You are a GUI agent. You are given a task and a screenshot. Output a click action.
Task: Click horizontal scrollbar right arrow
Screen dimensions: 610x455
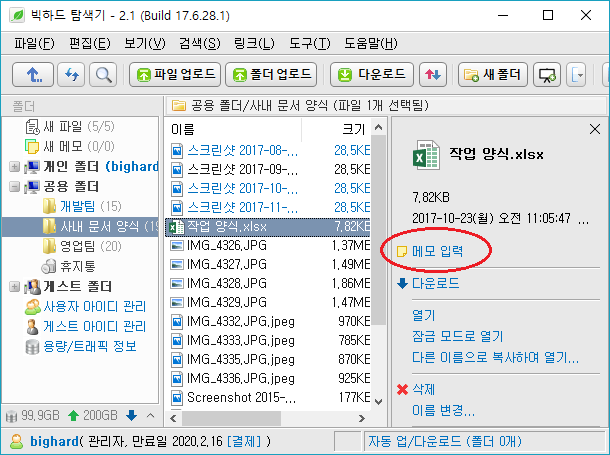pos(362,418)
